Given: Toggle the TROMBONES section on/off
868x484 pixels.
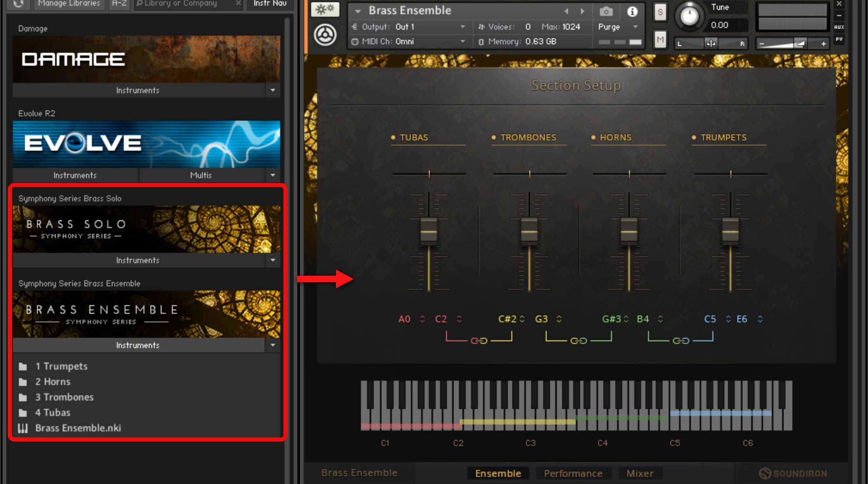Looking at the screenshot, I should (494, 138).
